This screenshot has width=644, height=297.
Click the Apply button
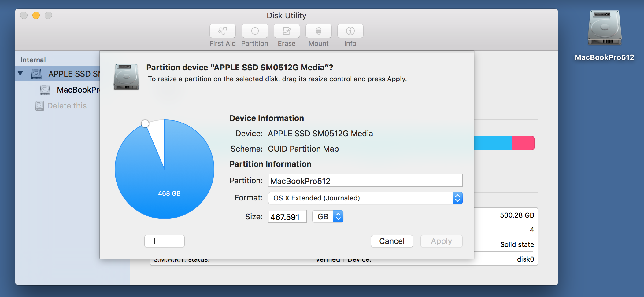pos(441,241)
